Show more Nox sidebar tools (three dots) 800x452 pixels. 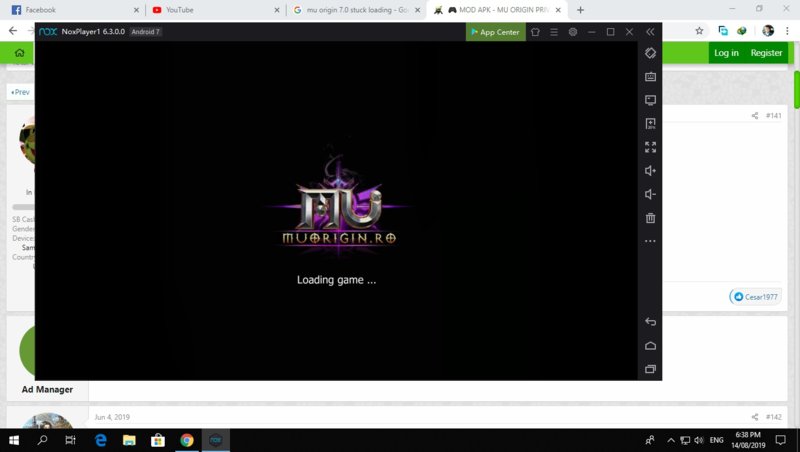[x=650, y=241]
